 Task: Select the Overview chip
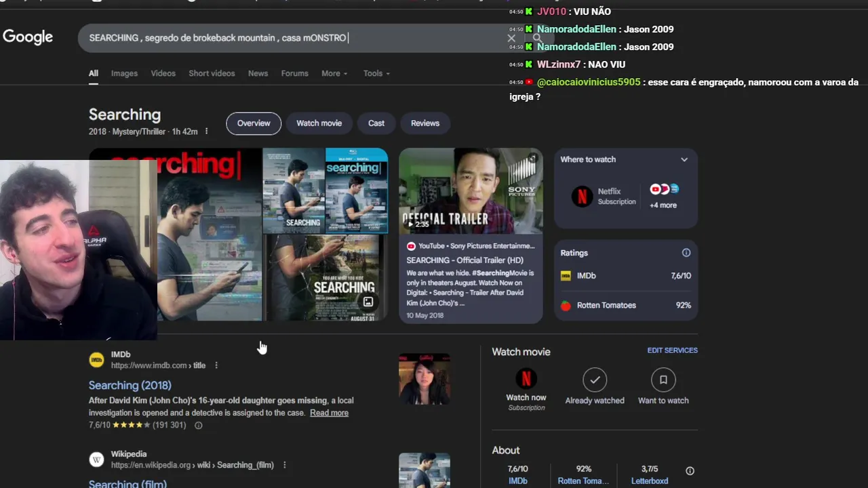[254, 123]
